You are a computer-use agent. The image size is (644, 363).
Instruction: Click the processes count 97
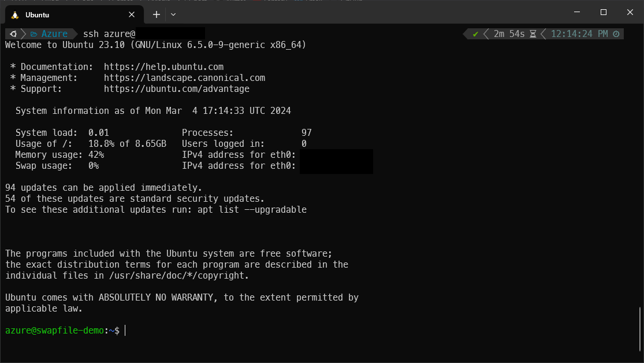[x=306, y=133]
